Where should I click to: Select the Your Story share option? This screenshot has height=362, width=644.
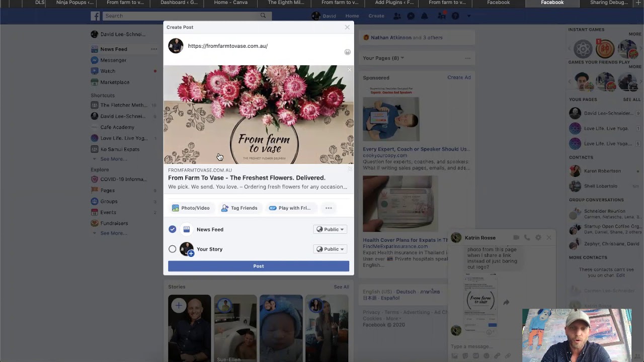(173, 249)
